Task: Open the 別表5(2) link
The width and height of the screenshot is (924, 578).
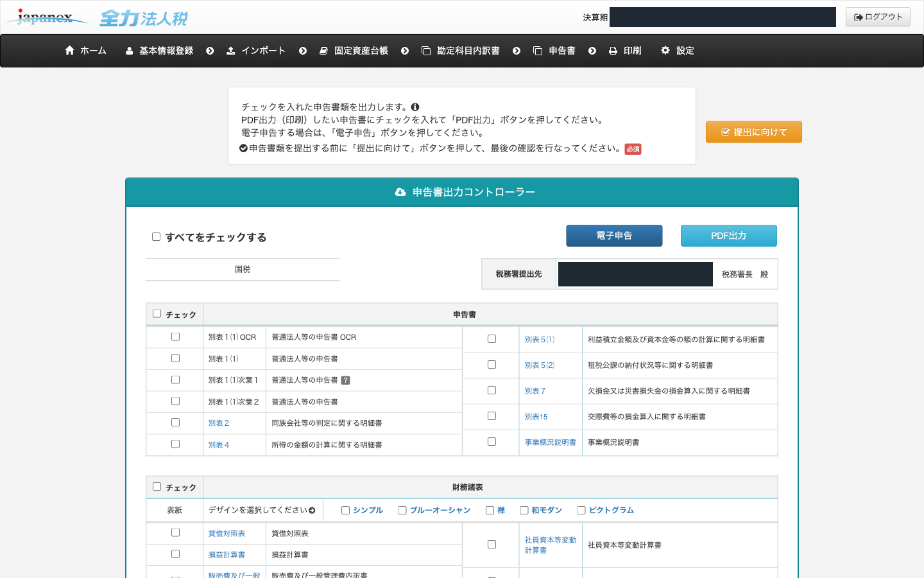Action: coord(540,365)
